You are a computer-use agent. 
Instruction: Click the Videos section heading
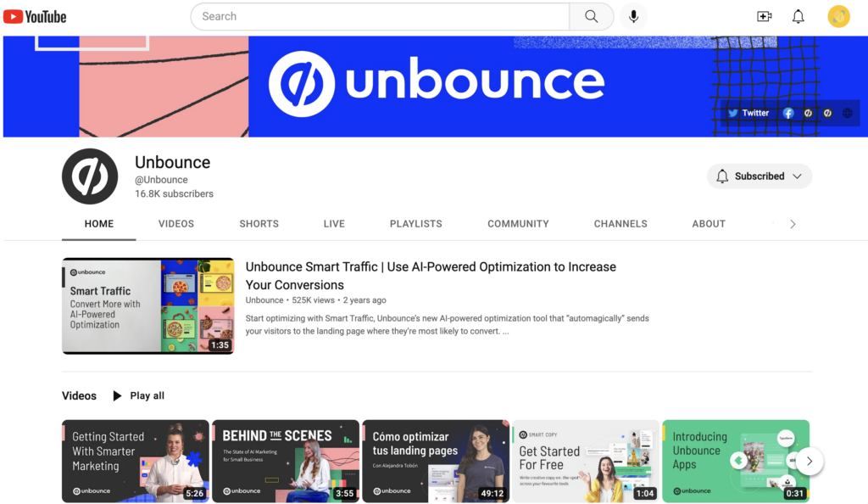point(79,395)
